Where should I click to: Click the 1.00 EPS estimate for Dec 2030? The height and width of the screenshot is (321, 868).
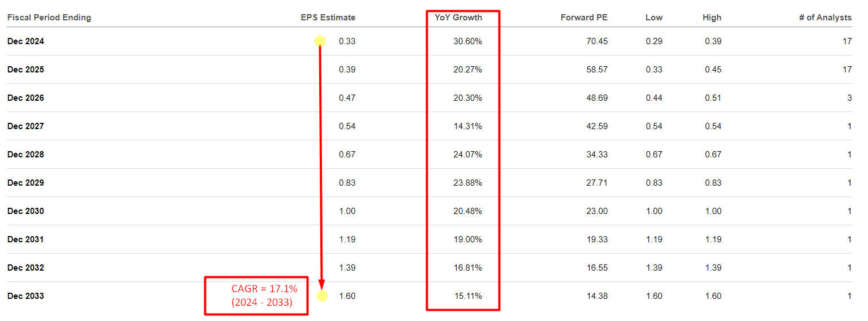346,211
